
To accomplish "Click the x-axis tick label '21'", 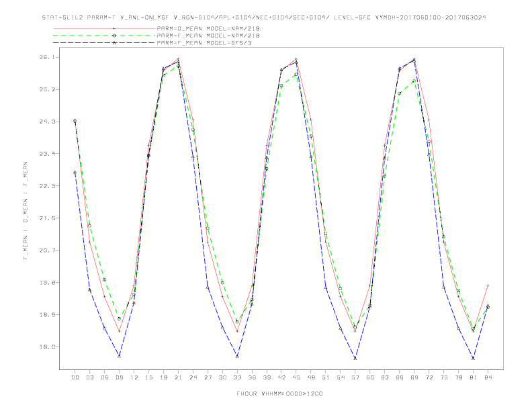I will coord(178,377).
